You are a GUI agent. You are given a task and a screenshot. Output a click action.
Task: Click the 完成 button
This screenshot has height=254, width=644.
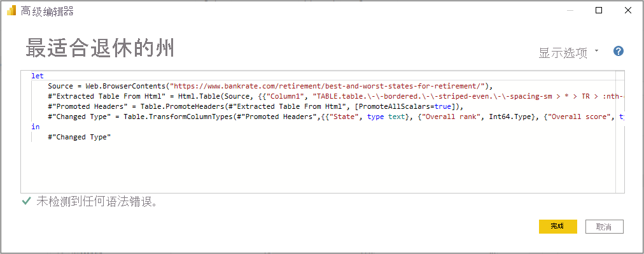557,227
